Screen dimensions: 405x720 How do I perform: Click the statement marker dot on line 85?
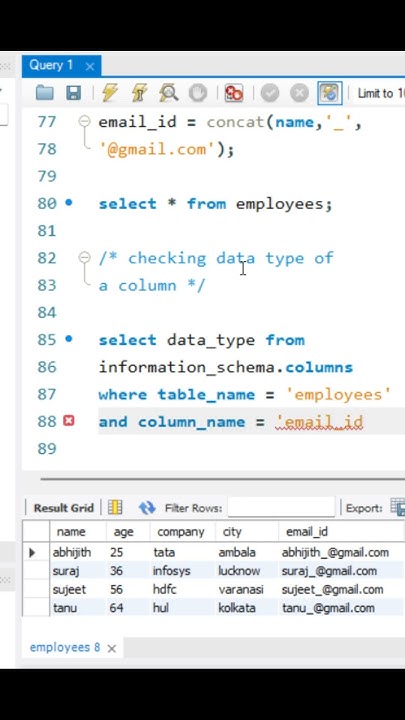tap(69, 339)
